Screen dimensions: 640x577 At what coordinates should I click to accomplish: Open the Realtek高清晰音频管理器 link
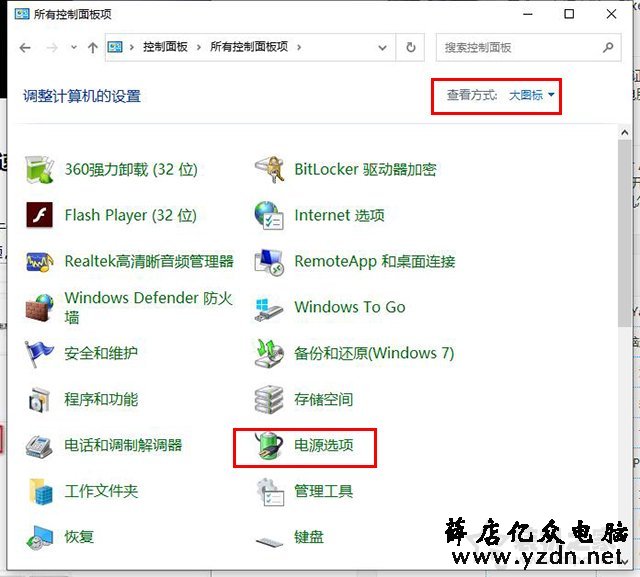pos(149,261)
